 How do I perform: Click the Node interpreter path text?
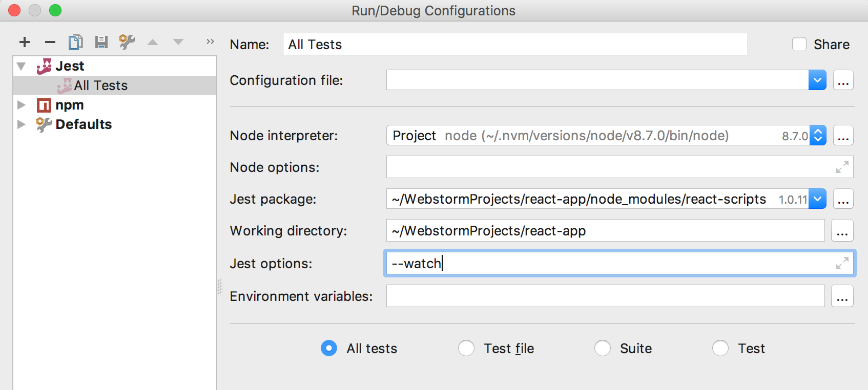point(587,136)
